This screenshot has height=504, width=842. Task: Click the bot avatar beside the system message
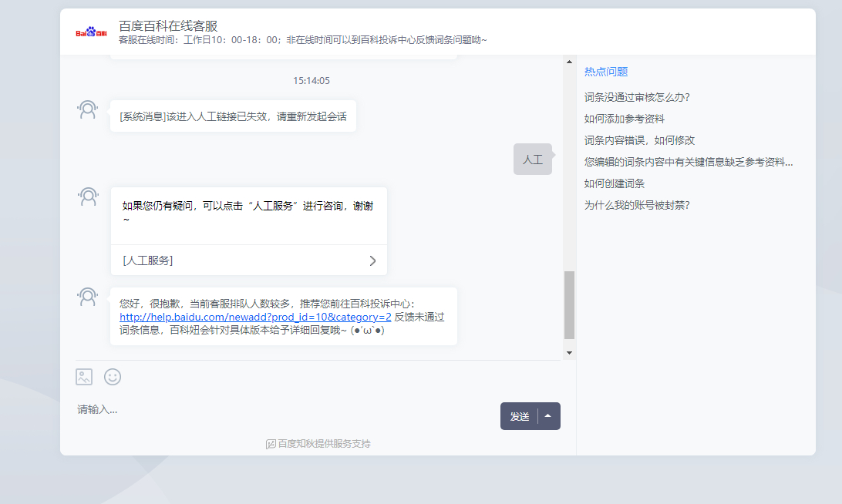tap(88, 109)
